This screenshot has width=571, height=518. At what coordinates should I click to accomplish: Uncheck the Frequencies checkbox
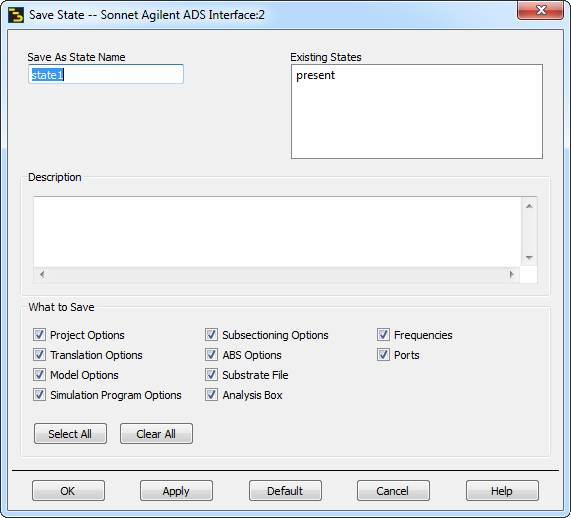tap(383, 334)
